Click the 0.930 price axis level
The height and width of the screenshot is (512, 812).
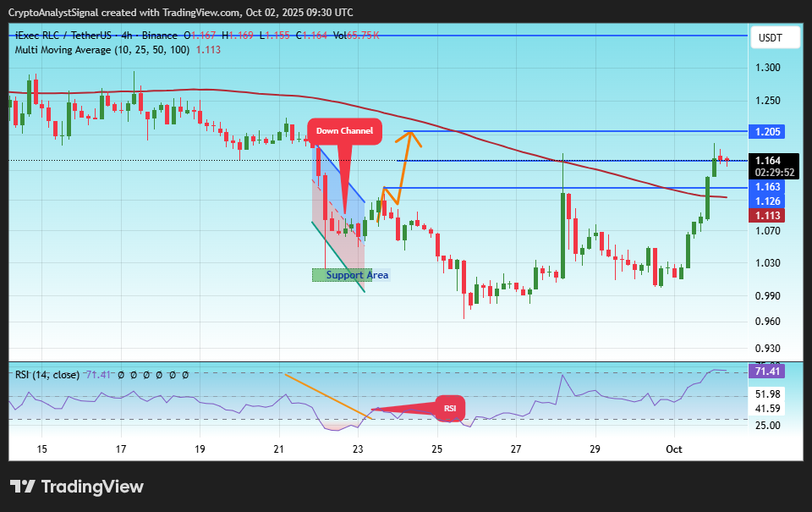pos(767,348)
